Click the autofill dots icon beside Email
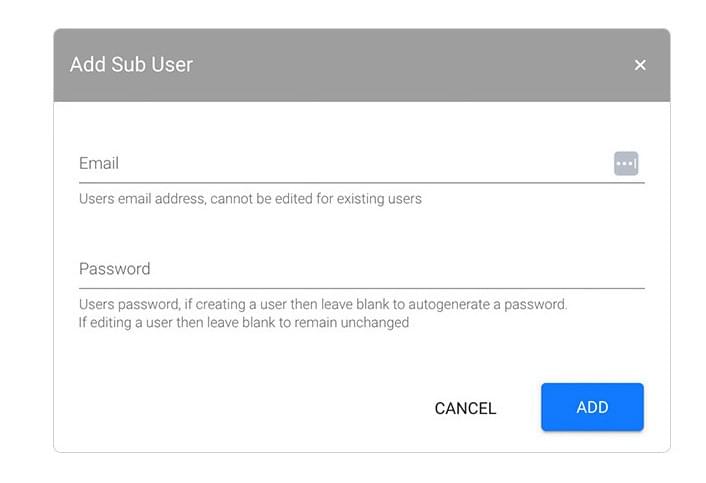Viewport: 706px width, 483px height. click(626, 163)
